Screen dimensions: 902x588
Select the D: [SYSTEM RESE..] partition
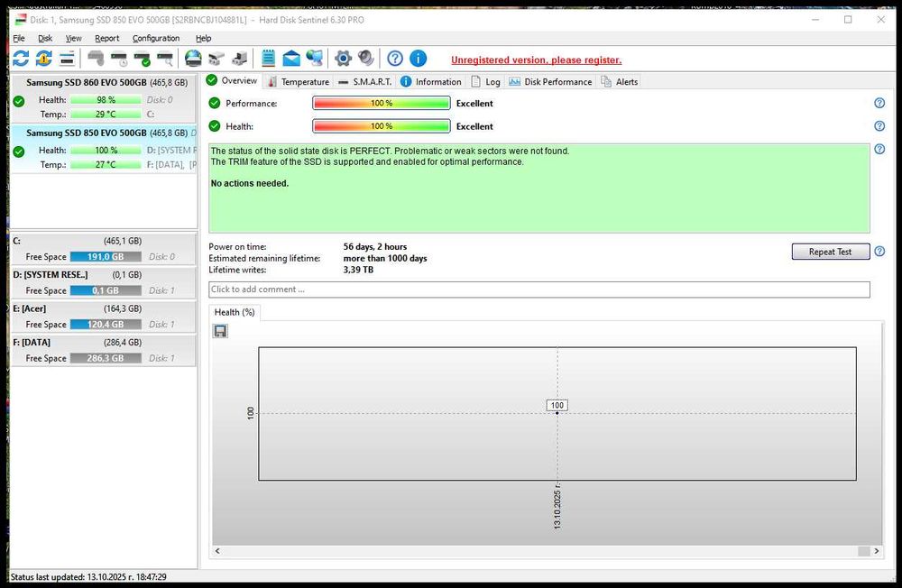click(104, 282)
